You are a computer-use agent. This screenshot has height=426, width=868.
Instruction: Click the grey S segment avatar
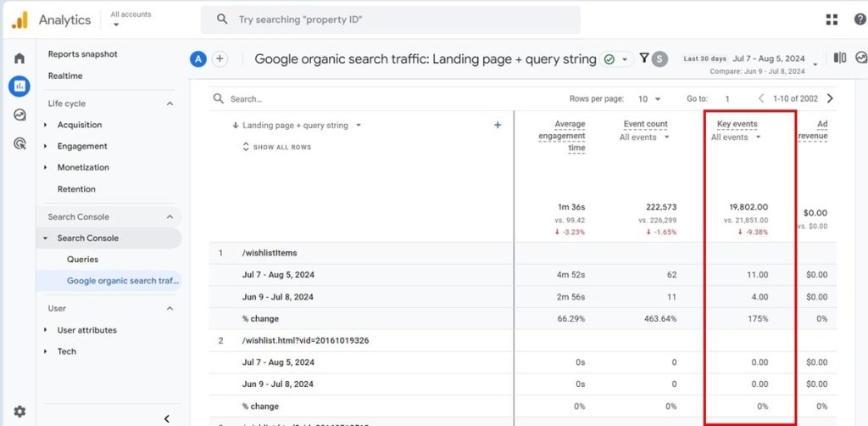coord(659,59)
